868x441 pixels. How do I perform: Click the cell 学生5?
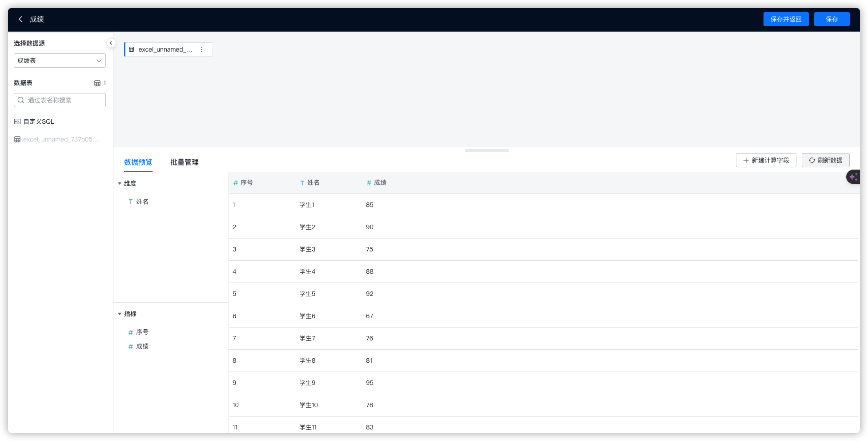[307, 294]
